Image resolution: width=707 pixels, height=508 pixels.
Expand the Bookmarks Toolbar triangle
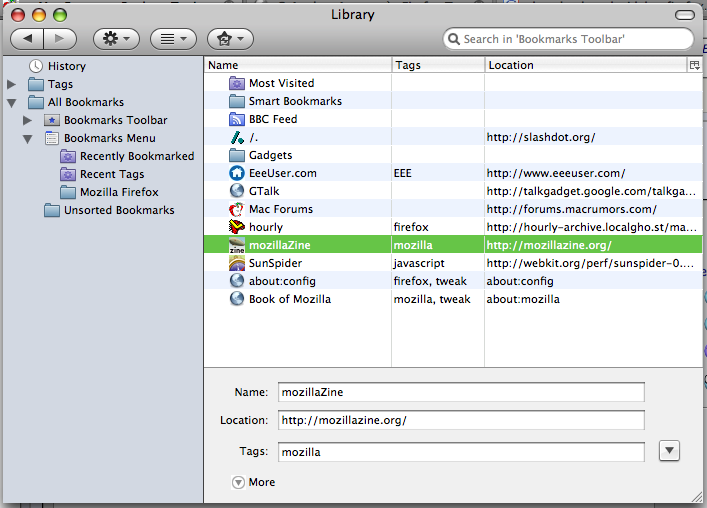28,120
